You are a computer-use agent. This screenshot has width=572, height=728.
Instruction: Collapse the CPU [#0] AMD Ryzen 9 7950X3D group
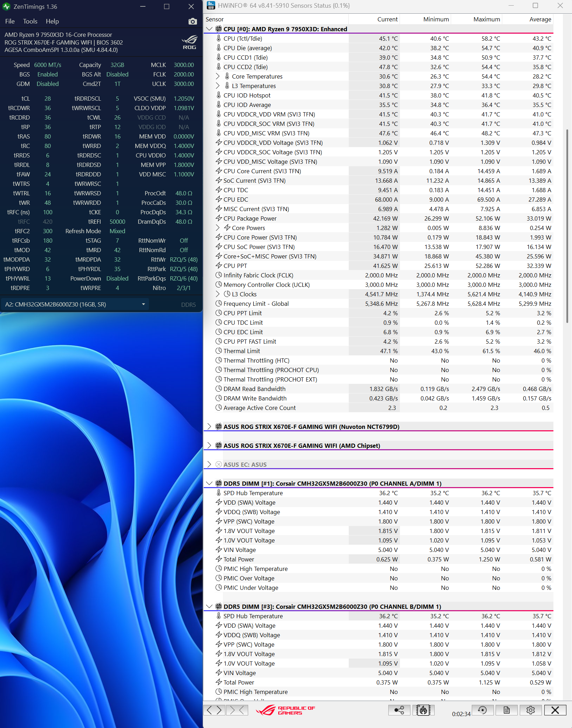point(209,29)
